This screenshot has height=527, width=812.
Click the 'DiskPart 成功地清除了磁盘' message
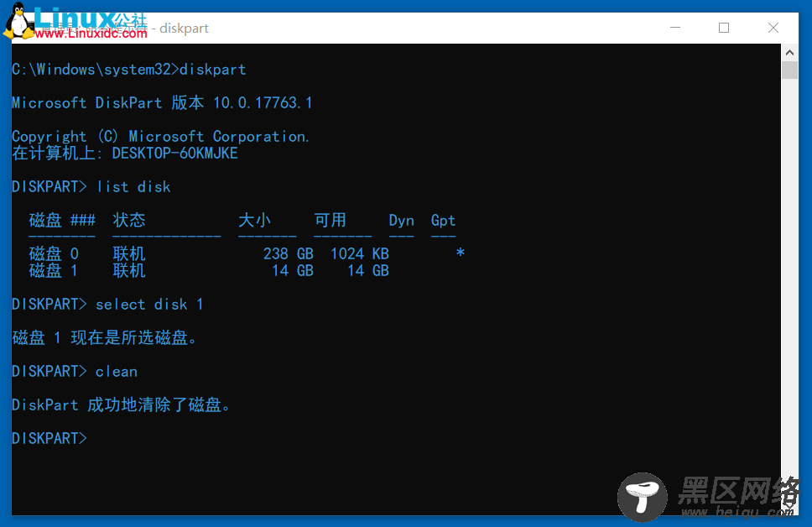[x=121, y=404]
